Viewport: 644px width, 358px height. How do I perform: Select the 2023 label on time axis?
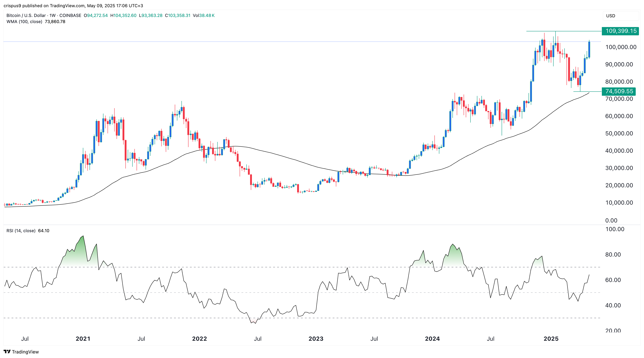316,339
